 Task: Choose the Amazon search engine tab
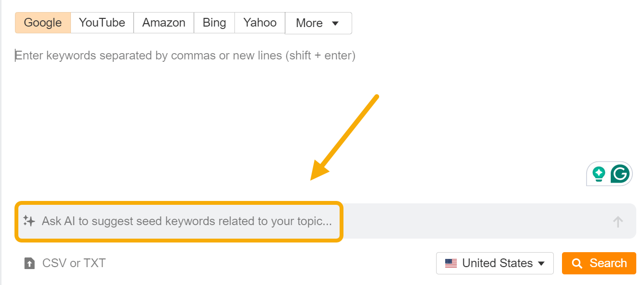click(164, 23)
